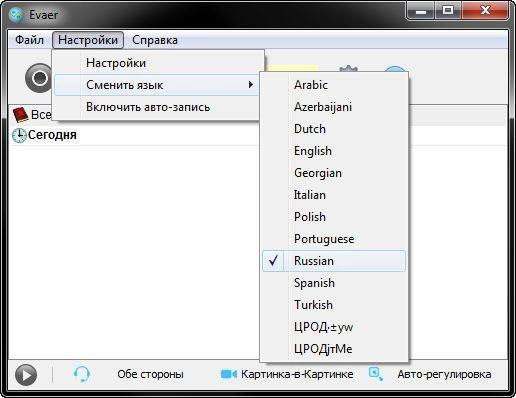This screenshot has height=398, width=516.
Task: Click the Авто-регулировка resize icon
Action: [x=376, y=374]
